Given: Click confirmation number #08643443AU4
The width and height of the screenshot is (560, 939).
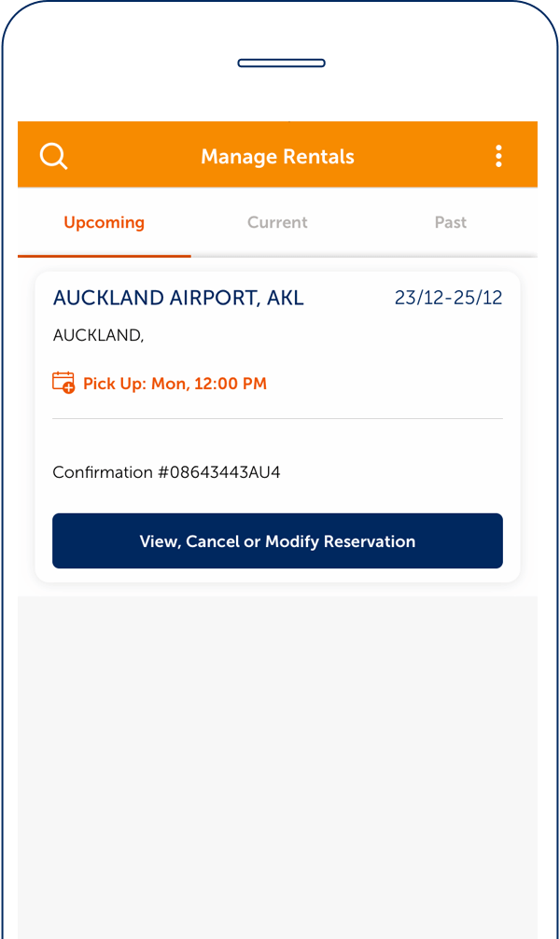Looking at the screenshot, I should pos(219,472).
